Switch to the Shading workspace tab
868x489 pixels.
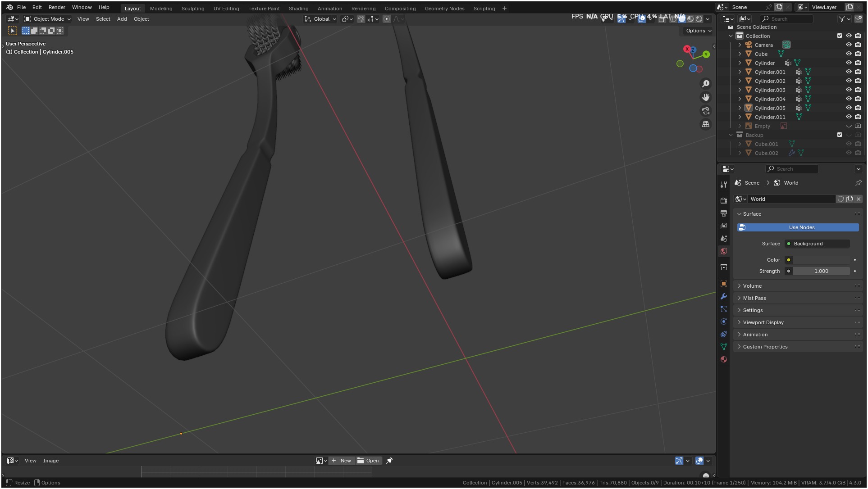coord(298,9)
